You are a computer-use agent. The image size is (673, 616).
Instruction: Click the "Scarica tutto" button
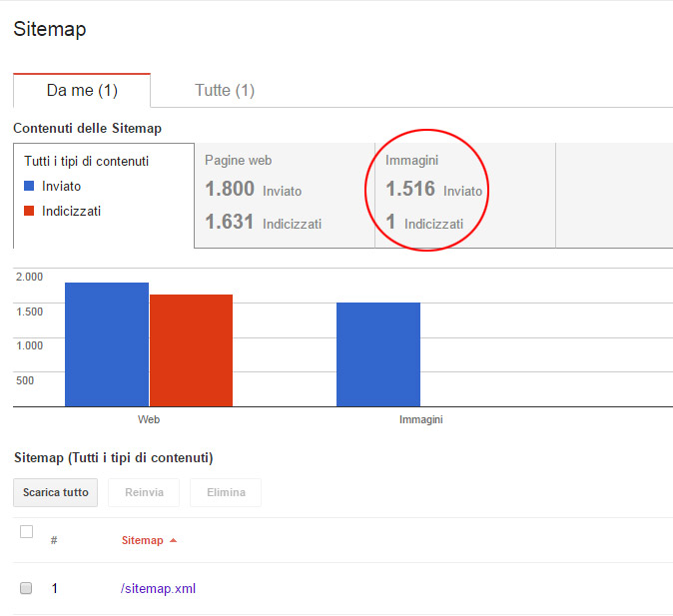(x=55, y=492)
